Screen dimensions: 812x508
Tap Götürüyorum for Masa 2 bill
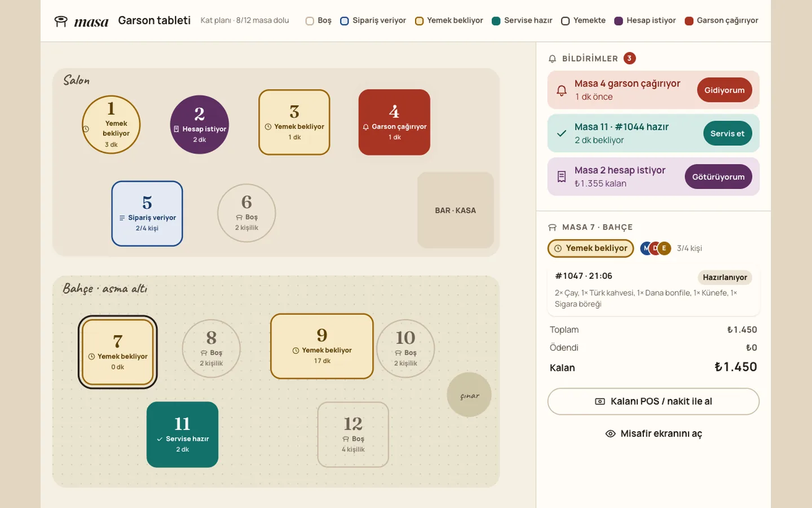[718, 177]
